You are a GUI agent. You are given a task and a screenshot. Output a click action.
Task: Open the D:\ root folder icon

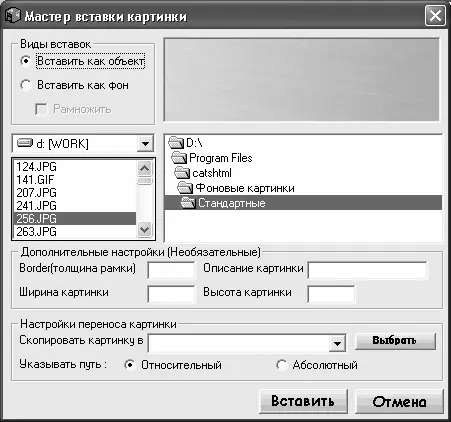pyautogui.click(x=176, y=143)
